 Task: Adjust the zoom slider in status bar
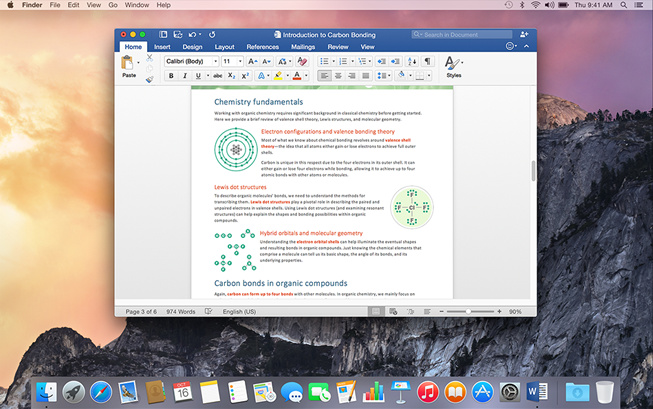(468, 312)
